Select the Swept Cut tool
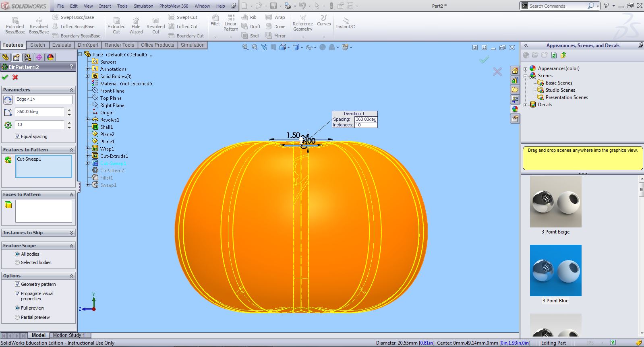Image resolution: width=644 pixels, height=347 pixels. (x=183, y=17)
